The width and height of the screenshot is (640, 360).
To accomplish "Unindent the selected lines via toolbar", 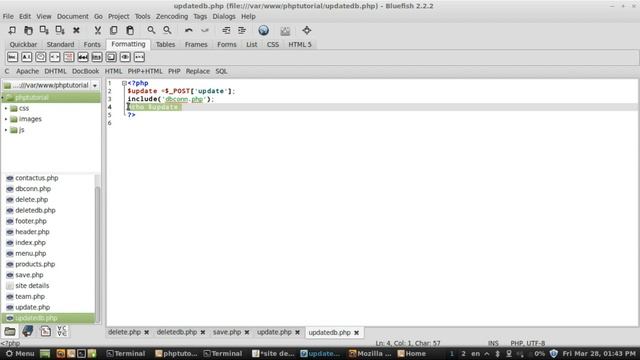I will pos(226,30).
